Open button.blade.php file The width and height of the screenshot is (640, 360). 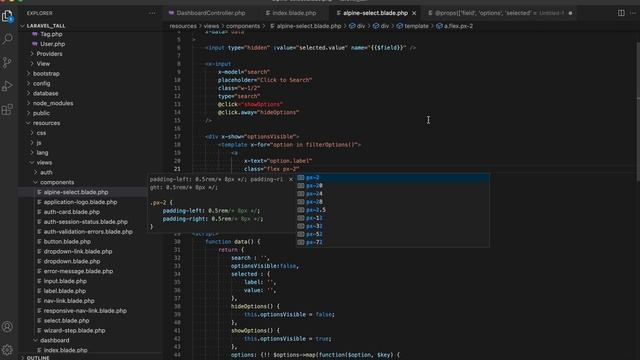pyautogui.click(x=67, y=242)
